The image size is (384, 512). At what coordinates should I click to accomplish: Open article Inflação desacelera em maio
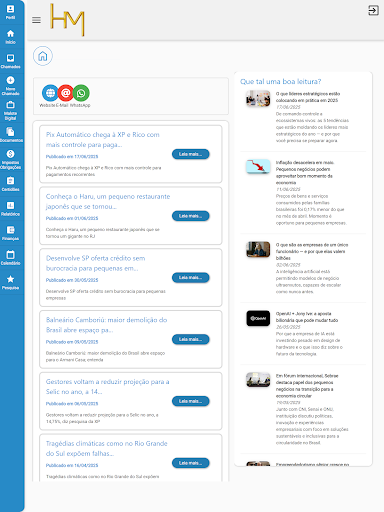(305, 173)
